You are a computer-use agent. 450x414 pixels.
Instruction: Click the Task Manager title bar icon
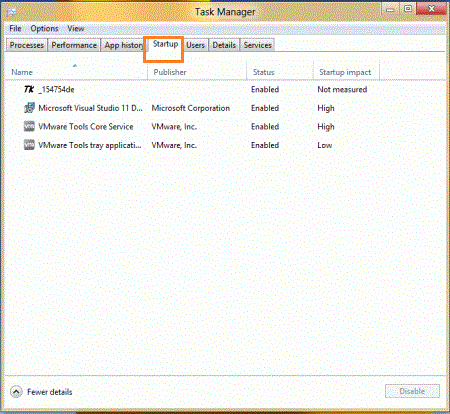(x=11, y=12)
